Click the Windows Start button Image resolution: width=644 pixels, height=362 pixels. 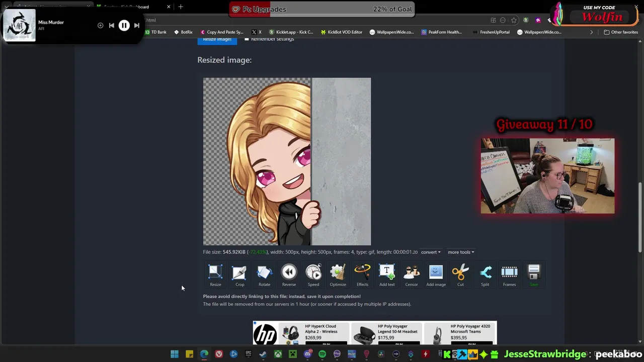point(174,354)
